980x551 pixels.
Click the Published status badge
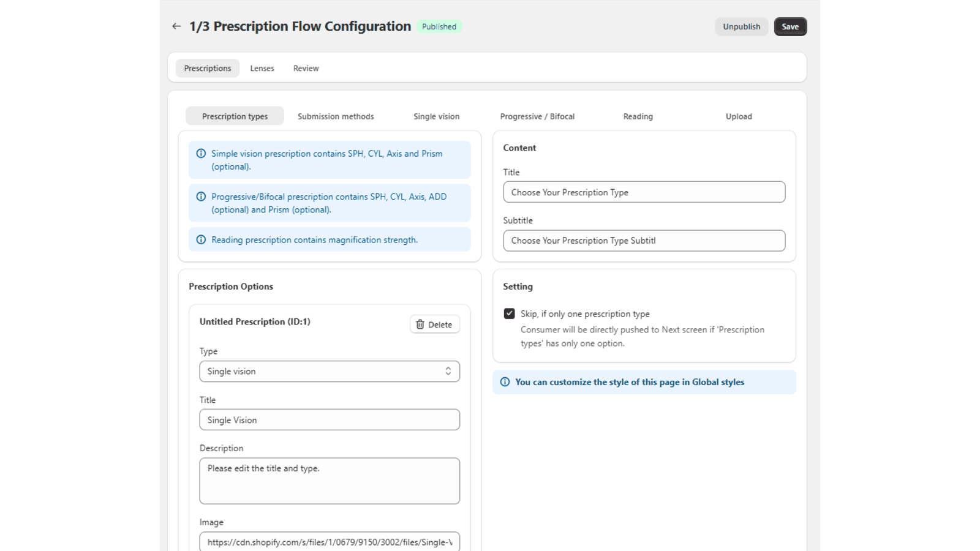point(439,26)
